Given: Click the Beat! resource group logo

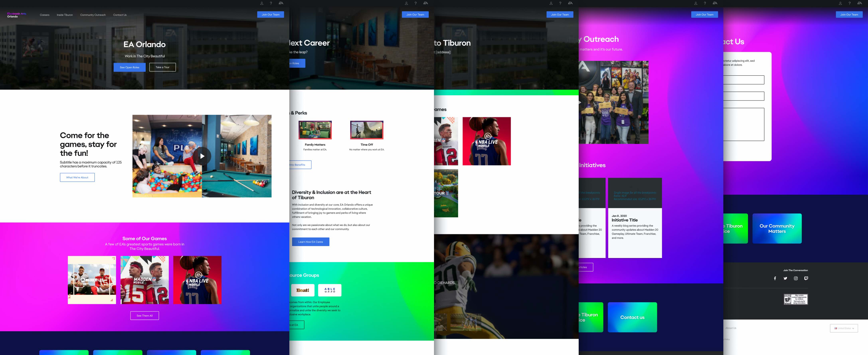Looking at the screenshot, I should pos(303,290).
